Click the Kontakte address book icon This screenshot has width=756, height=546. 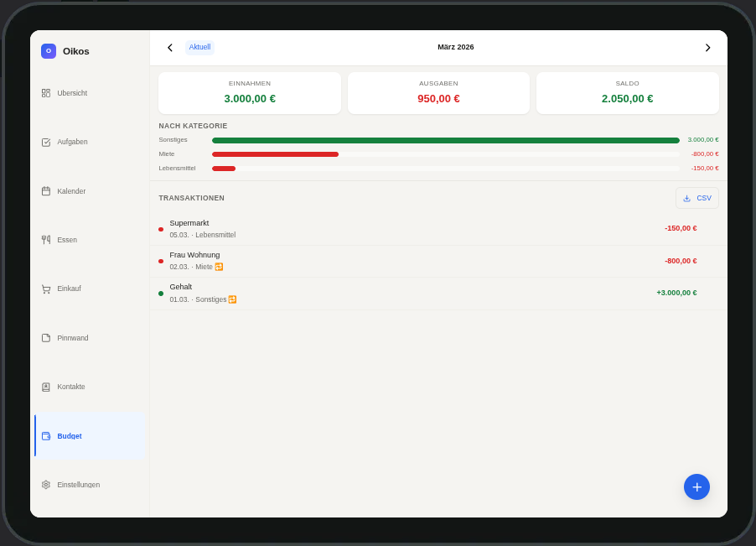click(46, 387)
